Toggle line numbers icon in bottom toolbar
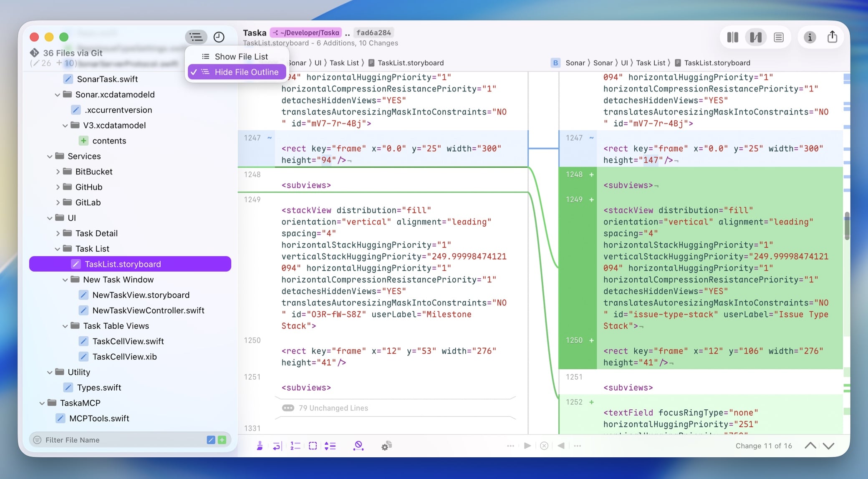Viewport: 868px width, 479px height. point(295,446)
